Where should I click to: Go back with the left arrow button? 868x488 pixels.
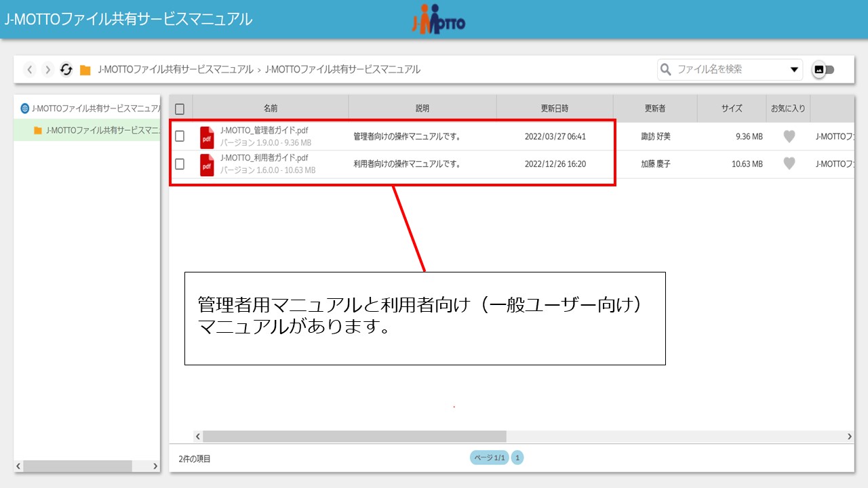30,69
